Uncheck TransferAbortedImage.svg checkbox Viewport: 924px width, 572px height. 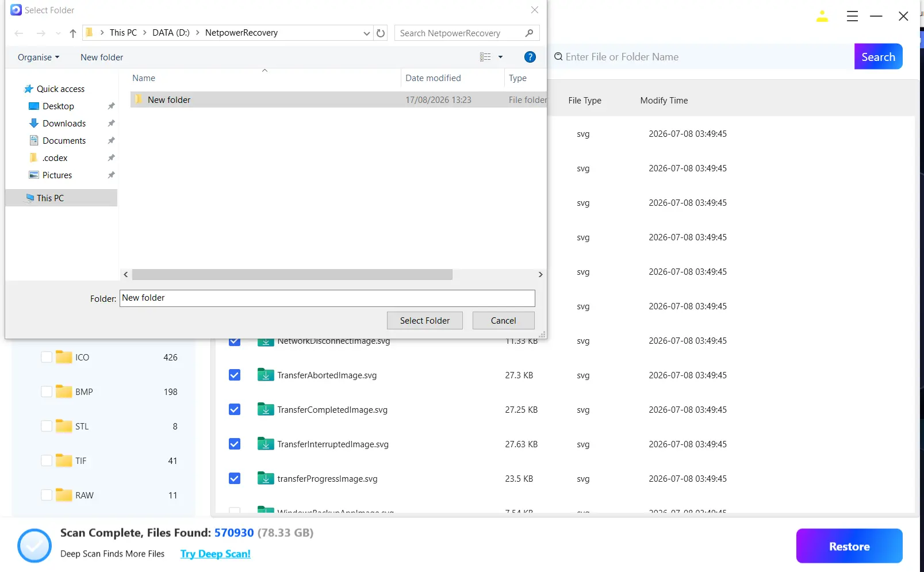click(x=235, y=375)
